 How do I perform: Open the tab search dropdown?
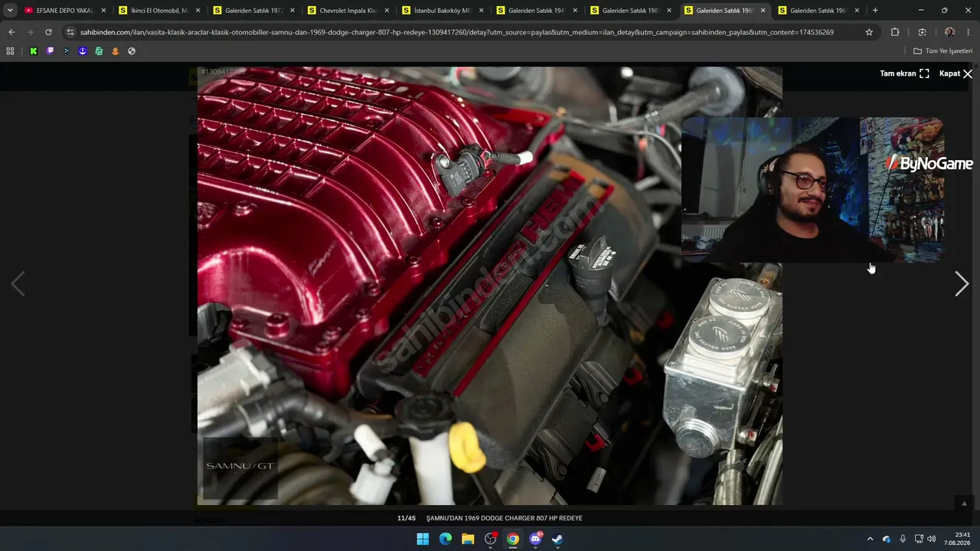[x=10, y=11]
